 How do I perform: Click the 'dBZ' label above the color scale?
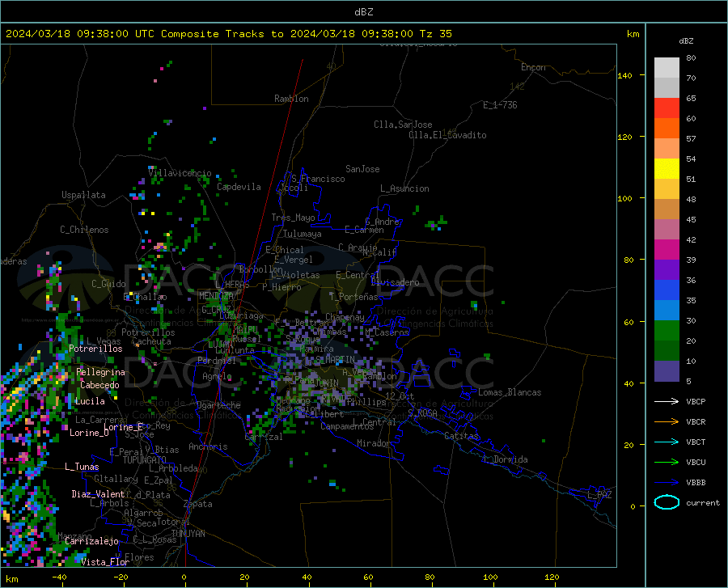tap(686, 40)
